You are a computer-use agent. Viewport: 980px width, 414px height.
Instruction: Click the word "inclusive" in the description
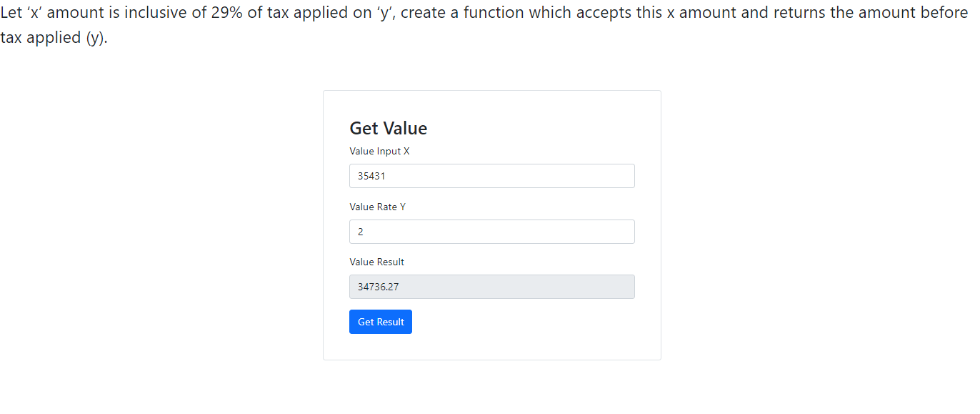click(157, 13)
